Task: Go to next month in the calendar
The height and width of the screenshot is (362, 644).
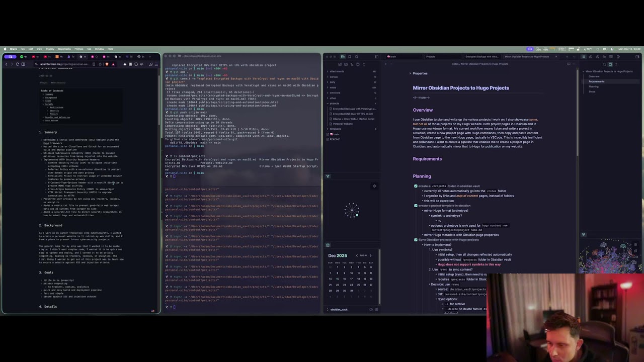Action: tap(371, 255)
